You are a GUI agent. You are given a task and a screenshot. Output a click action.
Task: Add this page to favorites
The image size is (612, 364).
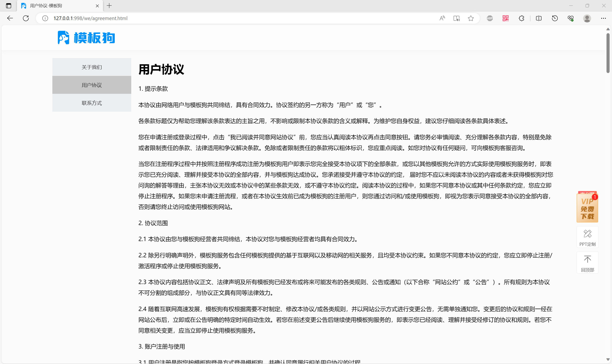471,18
